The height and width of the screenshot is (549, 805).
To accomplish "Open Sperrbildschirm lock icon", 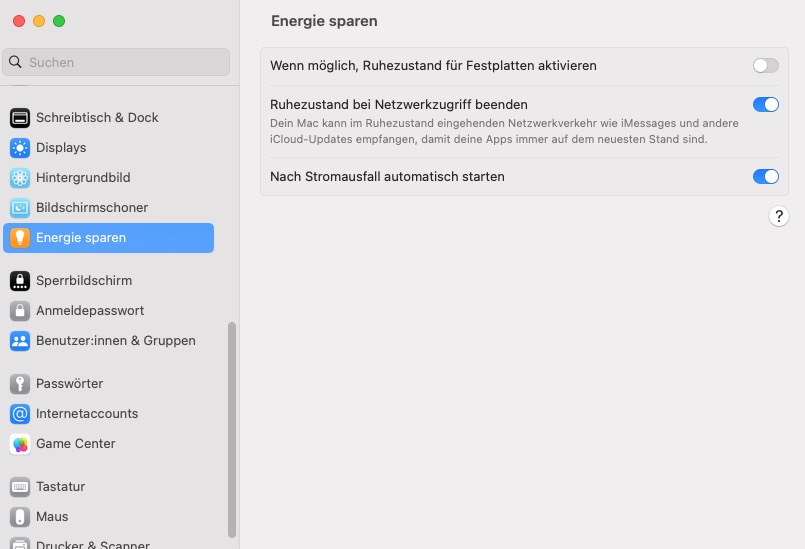I will (20, 281).
